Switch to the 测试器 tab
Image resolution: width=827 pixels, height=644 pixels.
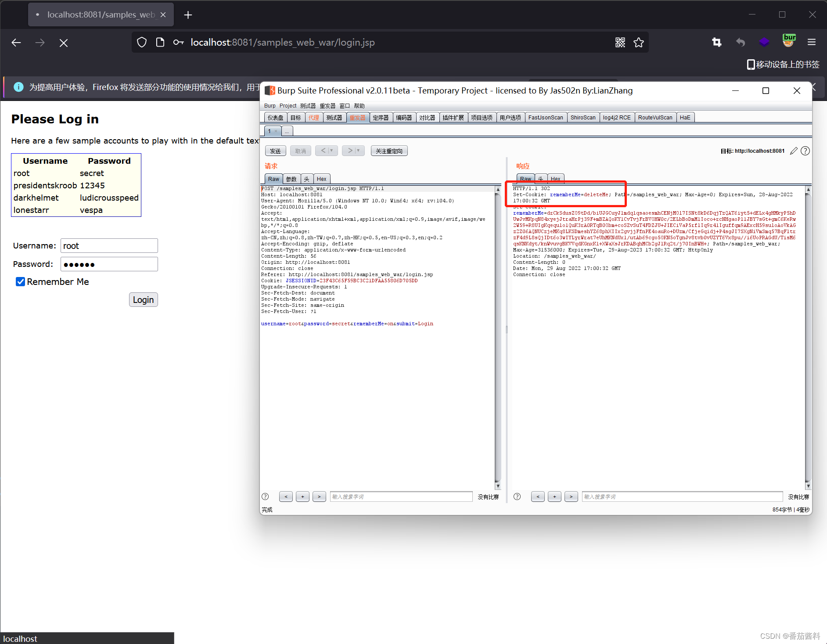334,118
